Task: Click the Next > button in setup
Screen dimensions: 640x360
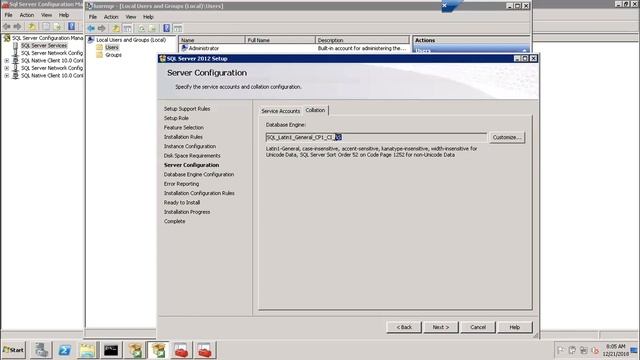Action: pyautogui.click(x=441, y=327)
